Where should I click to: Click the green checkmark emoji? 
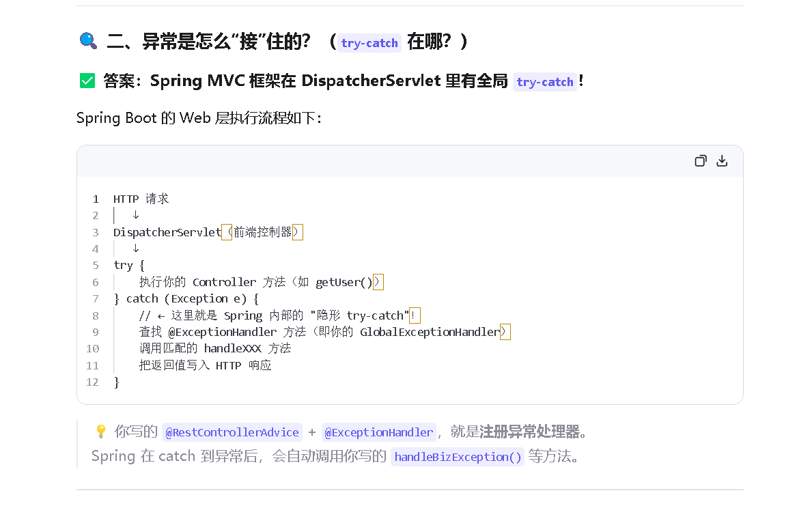pos(87,81)
